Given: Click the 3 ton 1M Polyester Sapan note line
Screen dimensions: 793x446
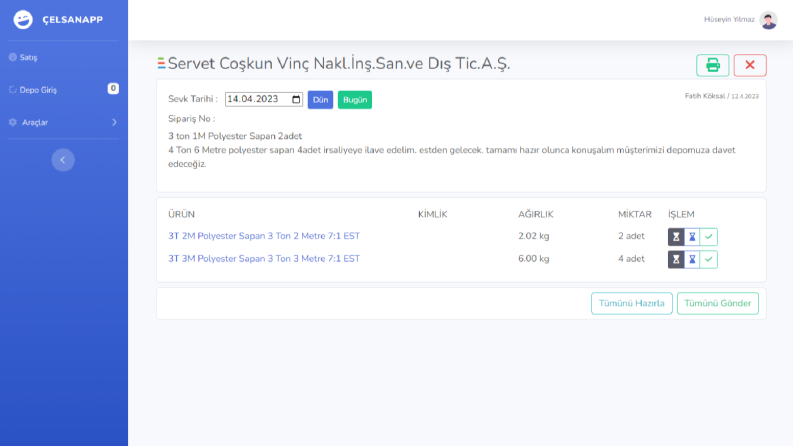Looking at the screenshot, I should pyautogui.click(x=235, y=136).
